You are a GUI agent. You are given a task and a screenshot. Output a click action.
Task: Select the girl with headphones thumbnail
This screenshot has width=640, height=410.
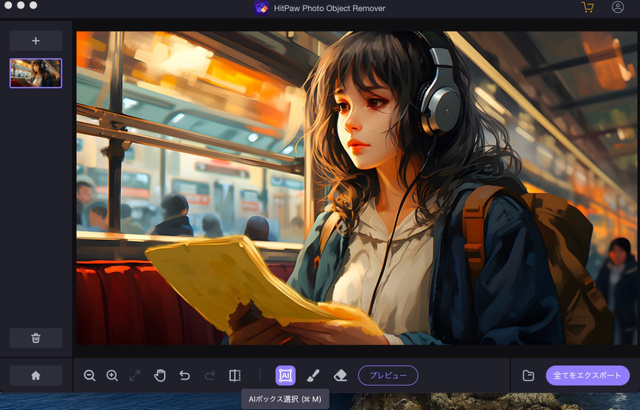point(36,73)
